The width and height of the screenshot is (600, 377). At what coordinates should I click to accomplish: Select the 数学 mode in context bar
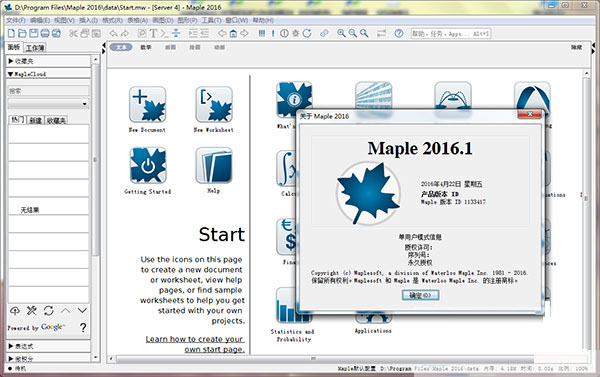tap(145, 47)
